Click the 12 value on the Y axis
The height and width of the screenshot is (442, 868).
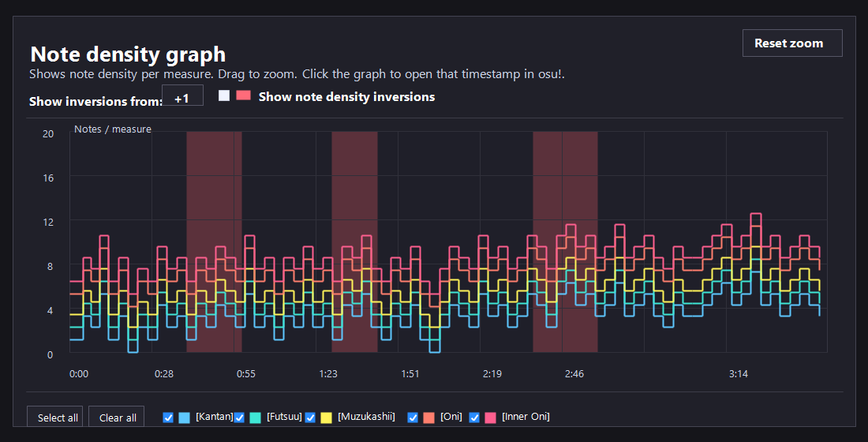48,222
